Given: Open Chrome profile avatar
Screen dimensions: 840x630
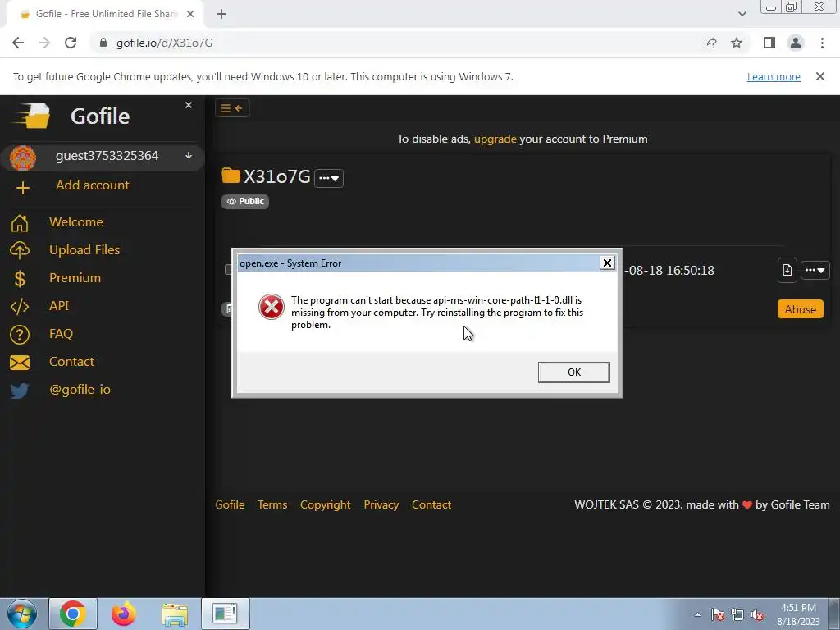Looking at the screenshot, I should [x=796, y=43].
